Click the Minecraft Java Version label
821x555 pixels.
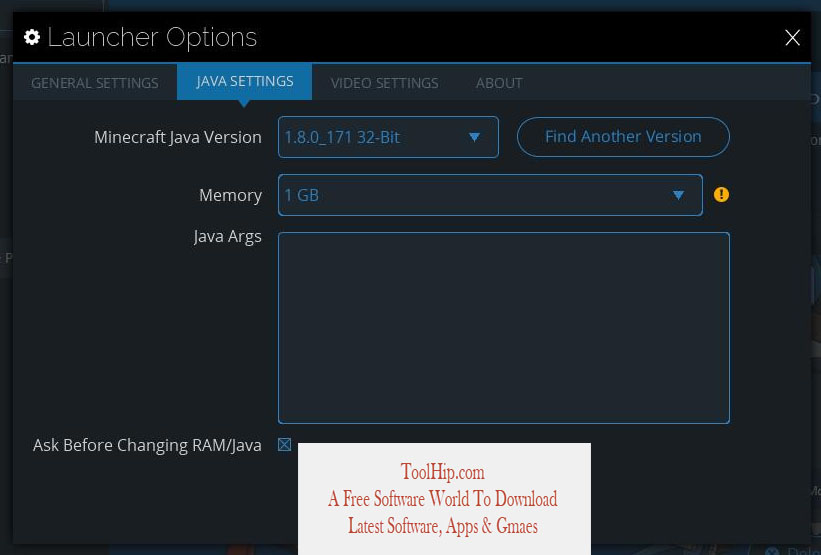click(x=177, y=137)
